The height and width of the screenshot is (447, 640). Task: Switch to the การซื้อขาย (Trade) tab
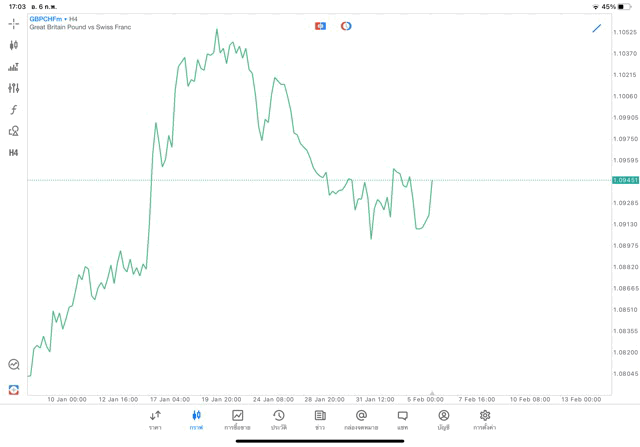click(x=237, y=419)
